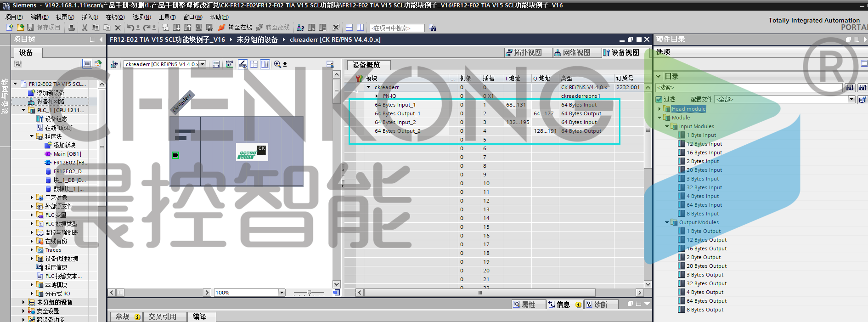This screenshot has width=868, height=322.
Task: Click the show module names icon in device toolbar
Action: 229,64
